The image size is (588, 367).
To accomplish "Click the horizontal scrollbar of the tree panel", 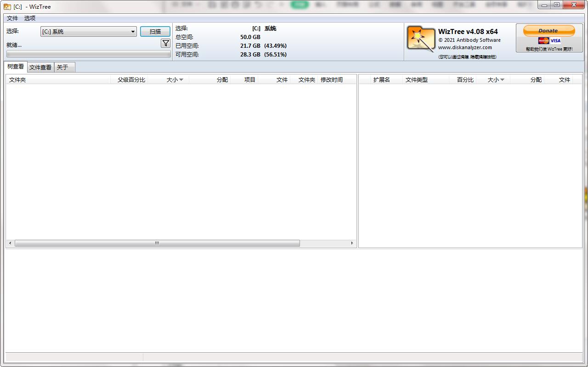I will (x=156, y=243).
